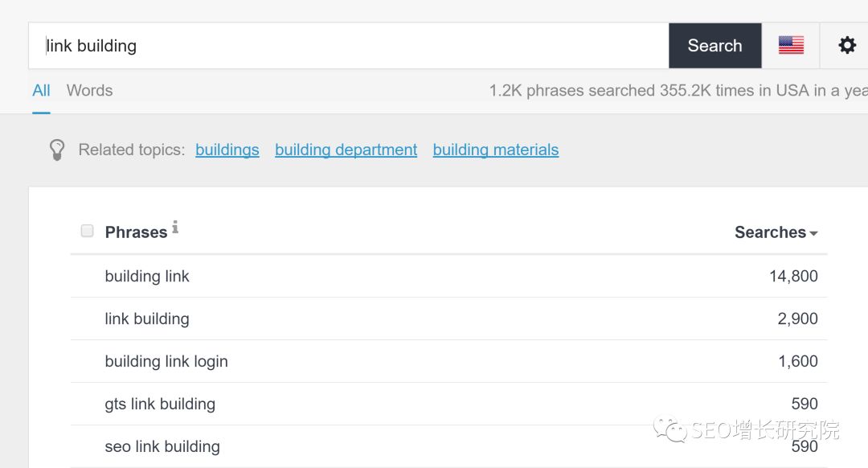Click inside the link building search field
Viewport: 868px width, 468px height.
click(349, 45)
